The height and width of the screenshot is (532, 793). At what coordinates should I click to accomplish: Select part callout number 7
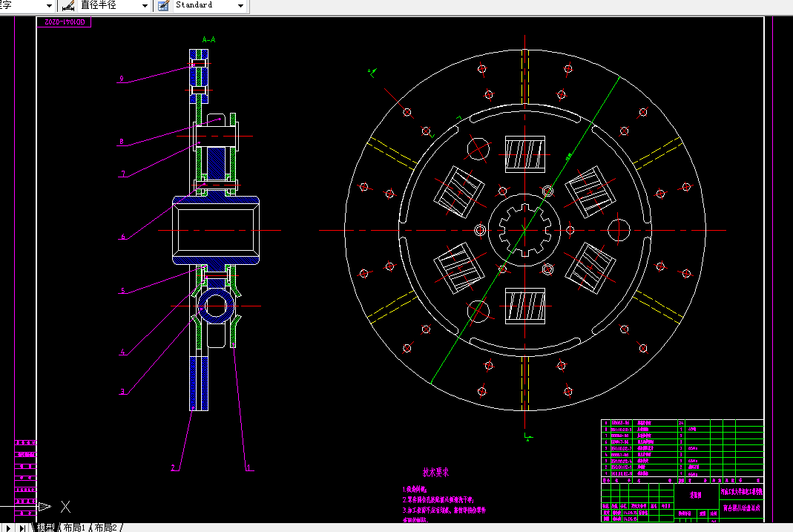click(x=123, y=174)
